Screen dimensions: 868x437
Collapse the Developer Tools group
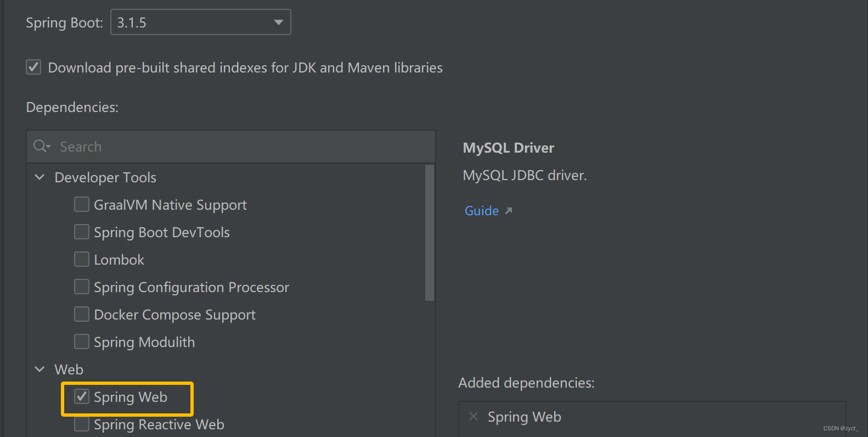click(40, 177)
